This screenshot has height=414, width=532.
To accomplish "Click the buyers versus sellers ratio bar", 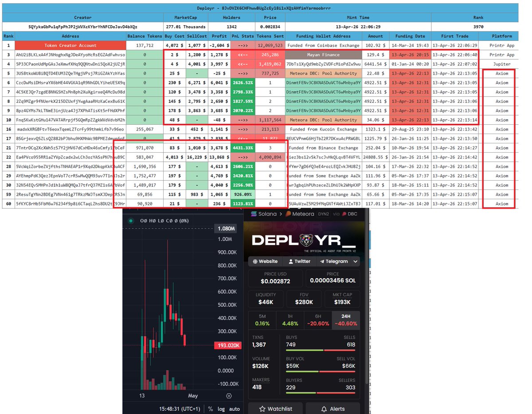I will [320, 393].
